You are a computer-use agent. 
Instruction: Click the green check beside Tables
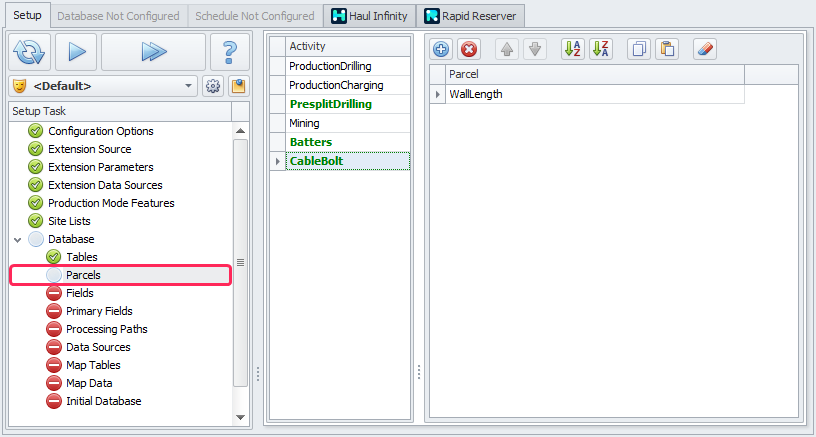point(54,257)
